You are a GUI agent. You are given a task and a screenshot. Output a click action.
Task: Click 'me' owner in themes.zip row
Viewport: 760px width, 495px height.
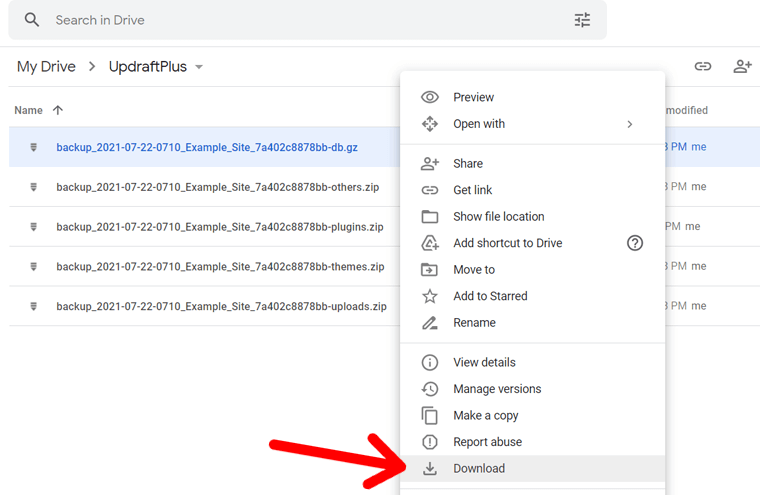(x=698, y=266)
